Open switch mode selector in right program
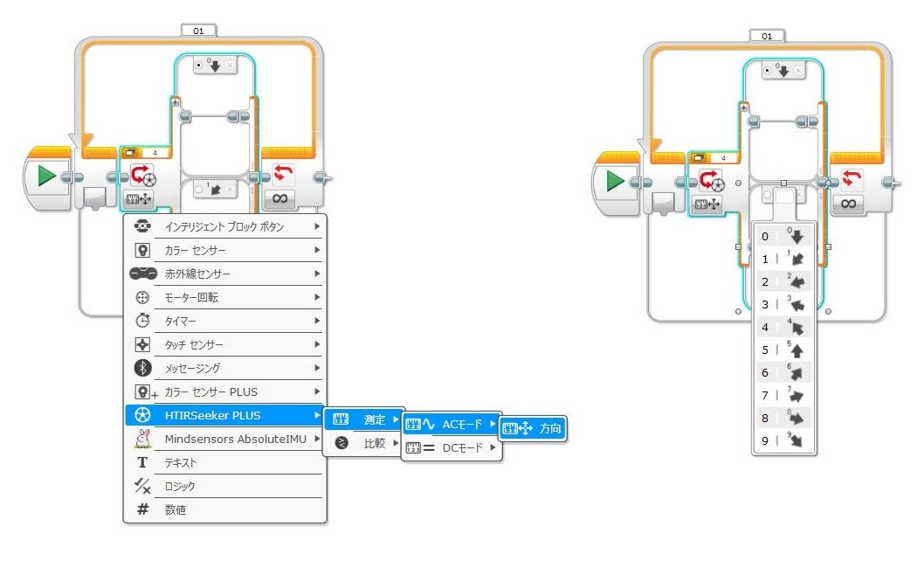This screenshot has width=924, height=561. pos(707,204)
